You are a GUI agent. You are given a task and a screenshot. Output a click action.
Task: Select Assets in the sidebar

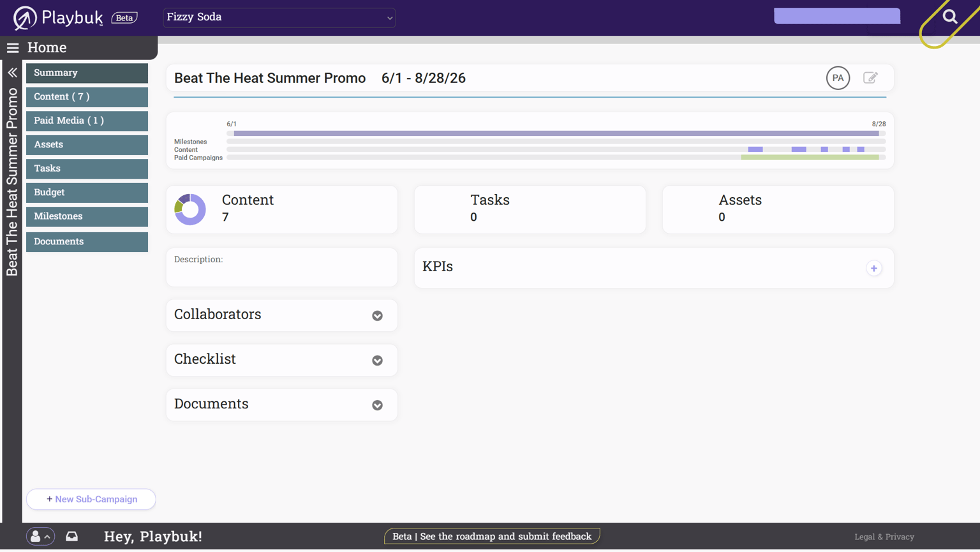tap(87, 145)
